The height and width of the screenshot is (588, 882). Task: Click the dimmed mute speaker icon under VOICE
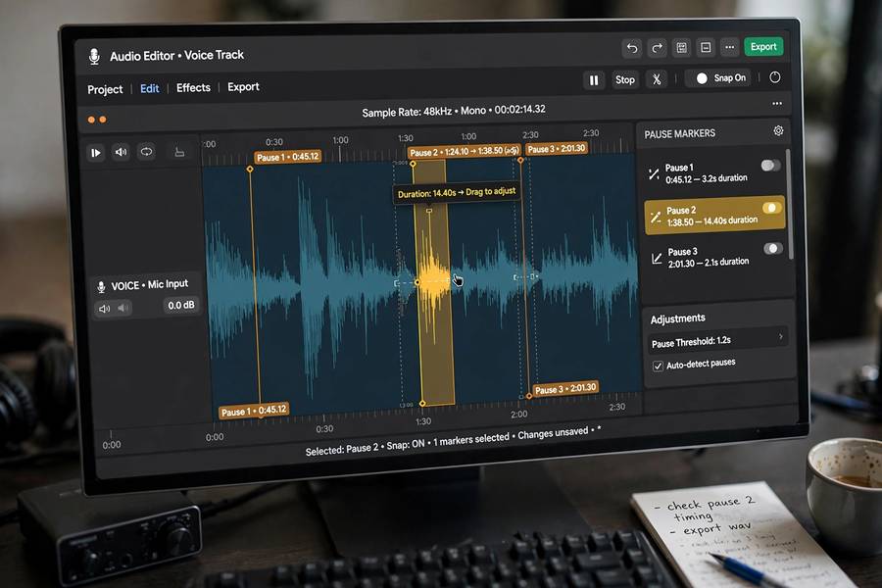tap(123, 308)
